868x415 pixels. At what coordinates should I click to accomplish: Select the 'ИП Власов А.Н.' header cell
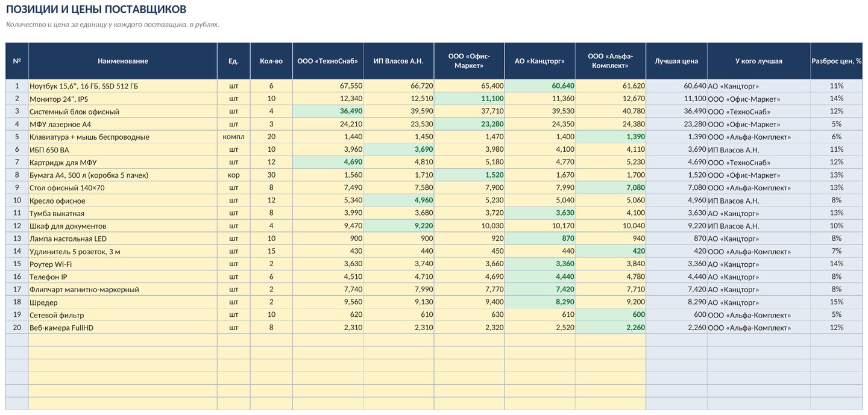398,61
